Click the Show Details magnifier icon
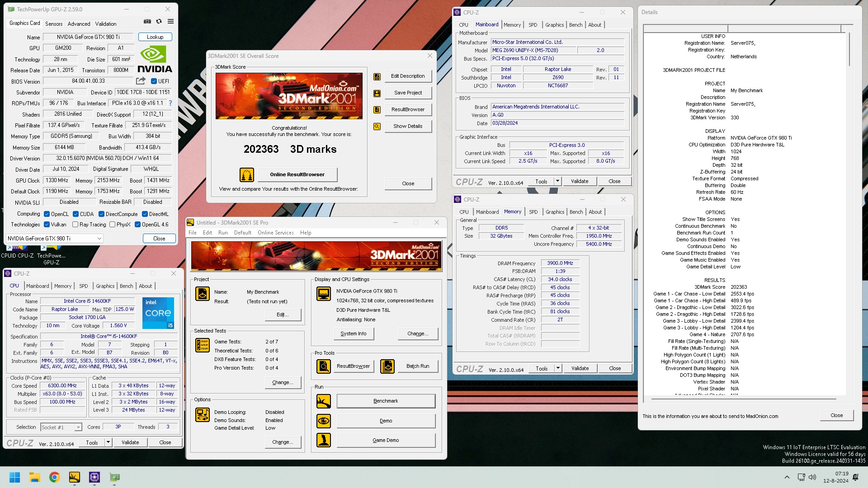The width and height of the screenshot is (868, 488). pyautogui.click(x=377, y=127)
